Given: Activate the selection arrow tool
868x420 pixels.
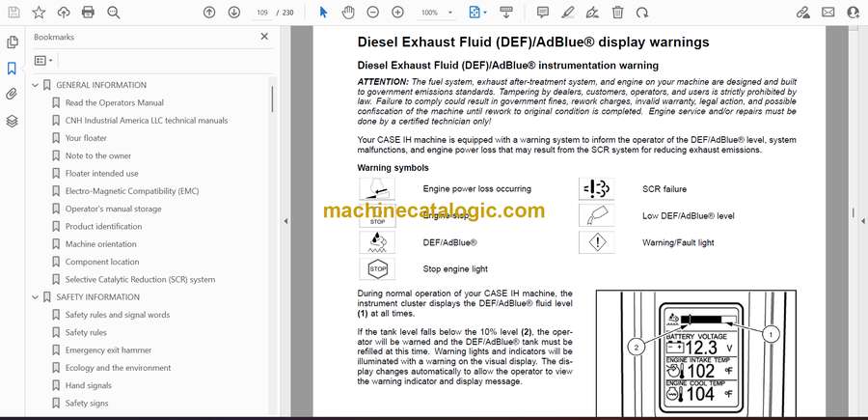Looking at the screenshot, I should pos(324,13).
